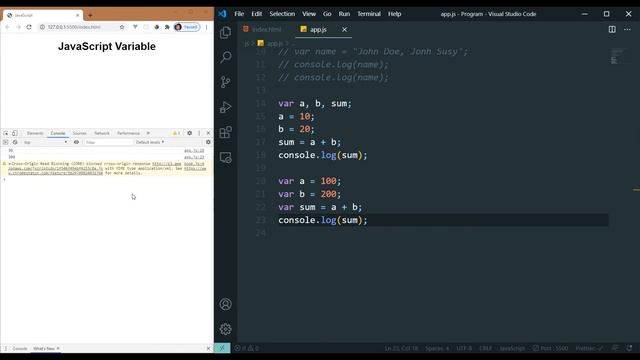The height and width of the screenshot is (360, 640).
Task: Close the DevTools drawer
Action: tap(208, 349)
